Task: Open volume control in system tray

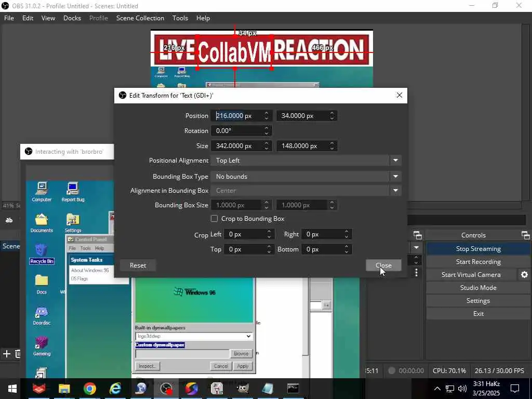Action: (462, 389)
